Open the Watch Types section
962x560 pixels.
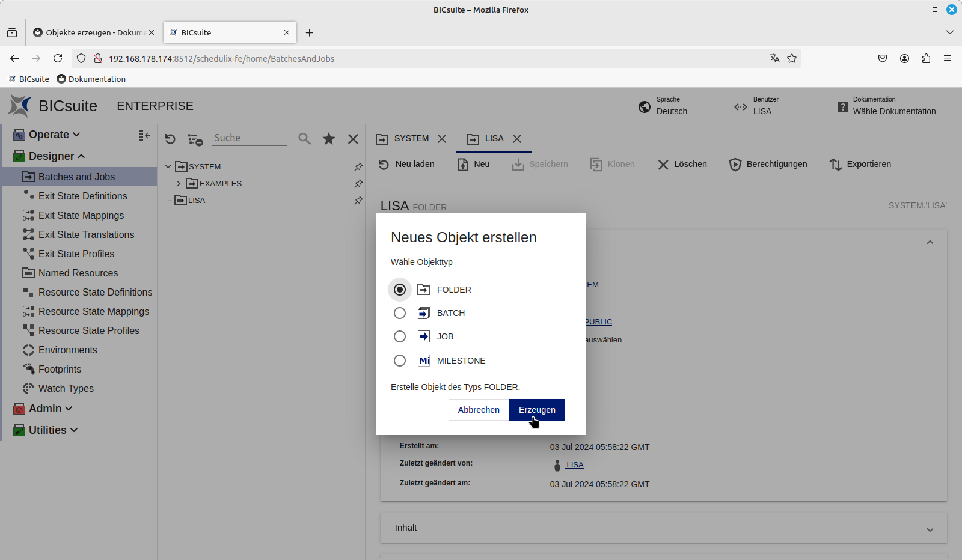pos(66,388)
